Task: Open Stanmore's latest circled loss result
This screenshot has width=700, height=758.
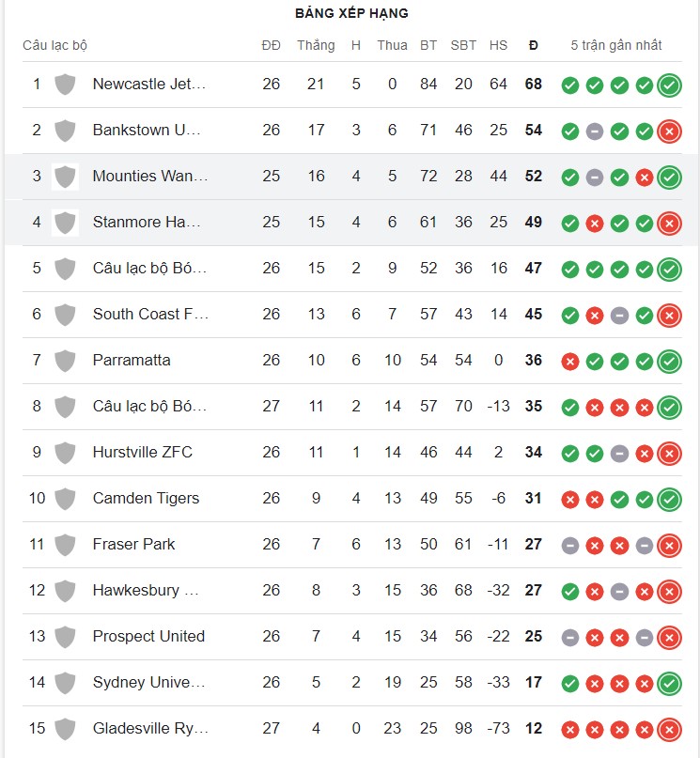Action: [669, 223]
